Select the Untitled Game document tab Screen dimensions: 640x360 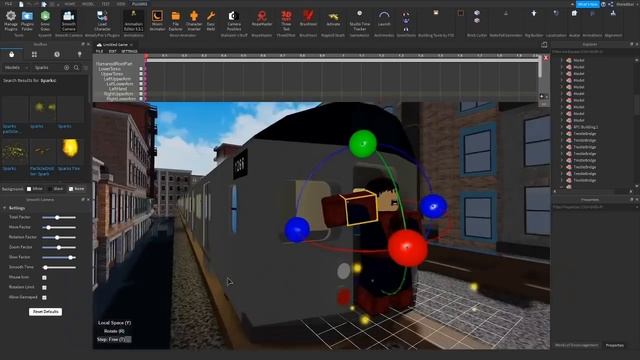pos(115,44)
